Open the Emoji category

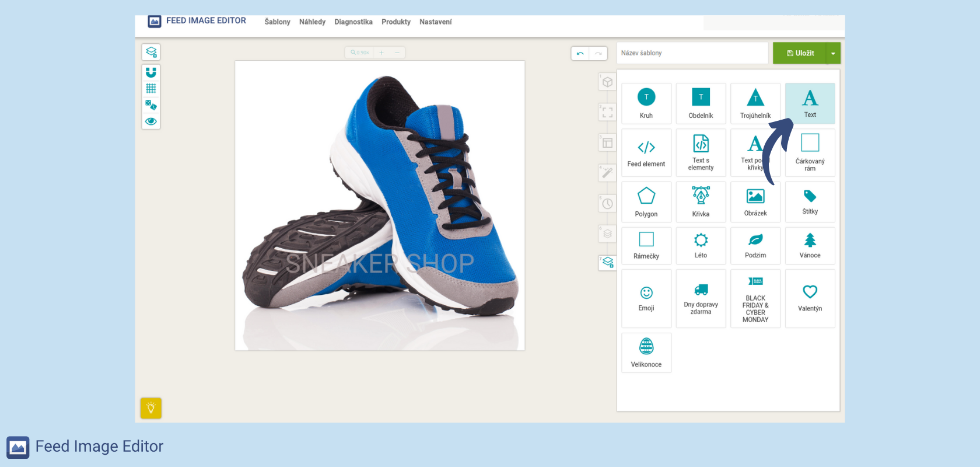coord(646,298)
